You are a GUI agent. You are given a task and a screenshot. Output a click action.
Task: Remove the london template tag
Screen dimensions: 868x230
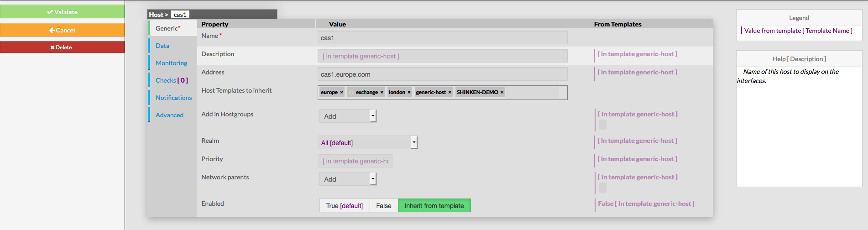click(409, 93)
